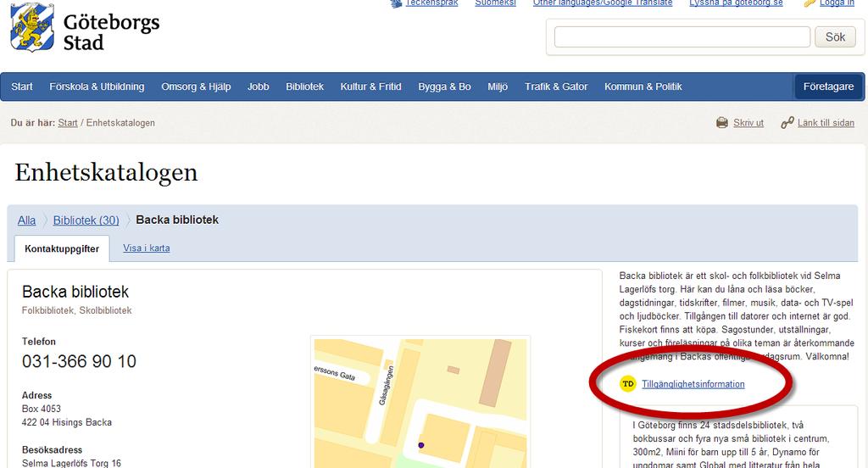Click the sign language hand icon
The height and width of the screenshot is (468, 868).
pyautogui.click(x=396, y=3)
